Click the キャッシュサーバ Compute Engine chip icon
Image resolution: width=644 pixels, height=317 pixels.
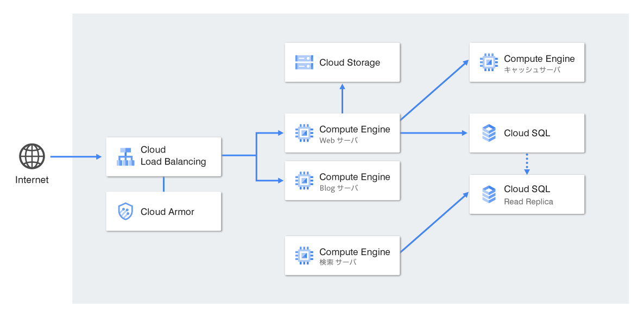489,62
